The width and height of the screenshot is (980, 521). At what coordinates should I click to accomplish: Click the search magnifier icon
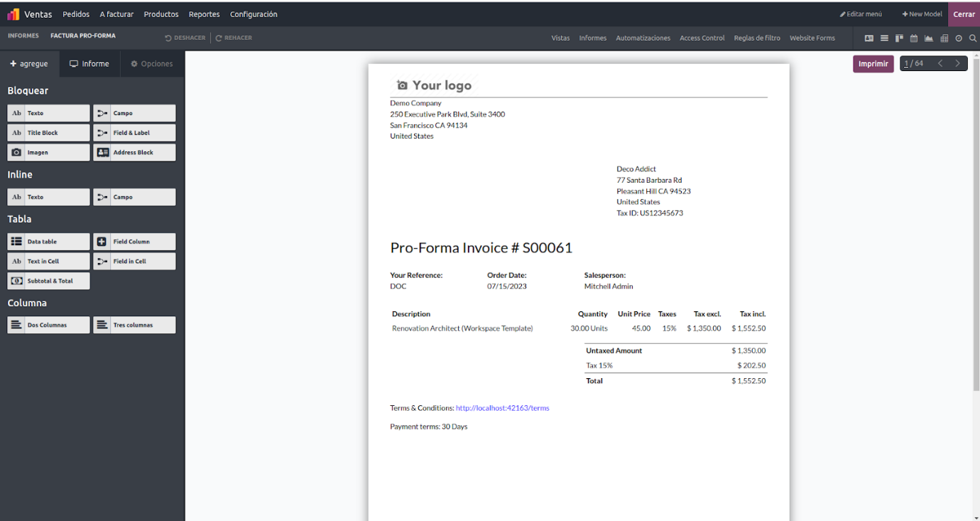973,38
